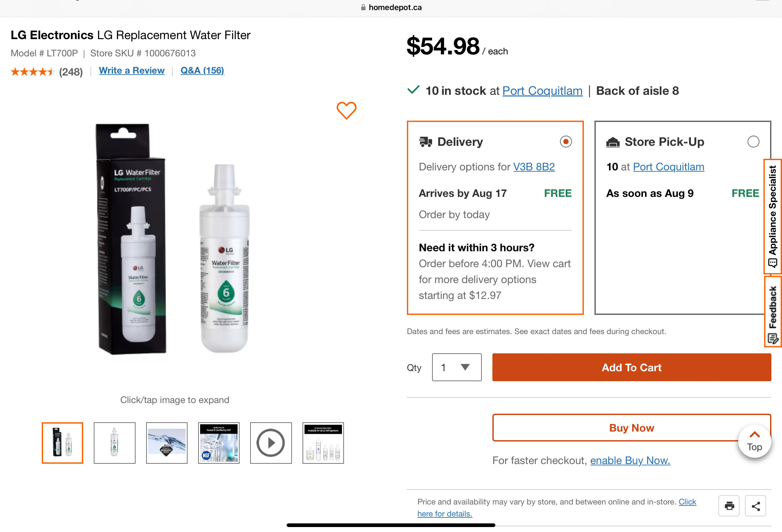Viewport: 782px width, 532px height.
Task: Open the Feedback side tab
Action: 773,311
